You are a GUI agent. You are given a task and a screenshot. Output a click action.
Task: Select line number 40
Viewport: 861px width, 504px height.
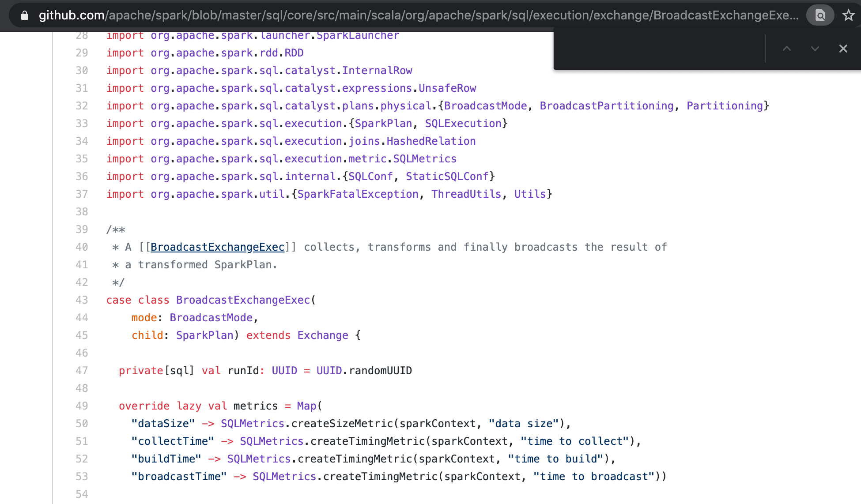pos(82,247)
